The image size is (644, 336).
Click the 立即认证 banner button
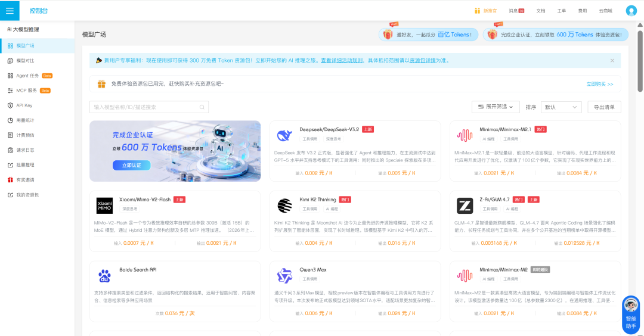[x=131, y=165]
